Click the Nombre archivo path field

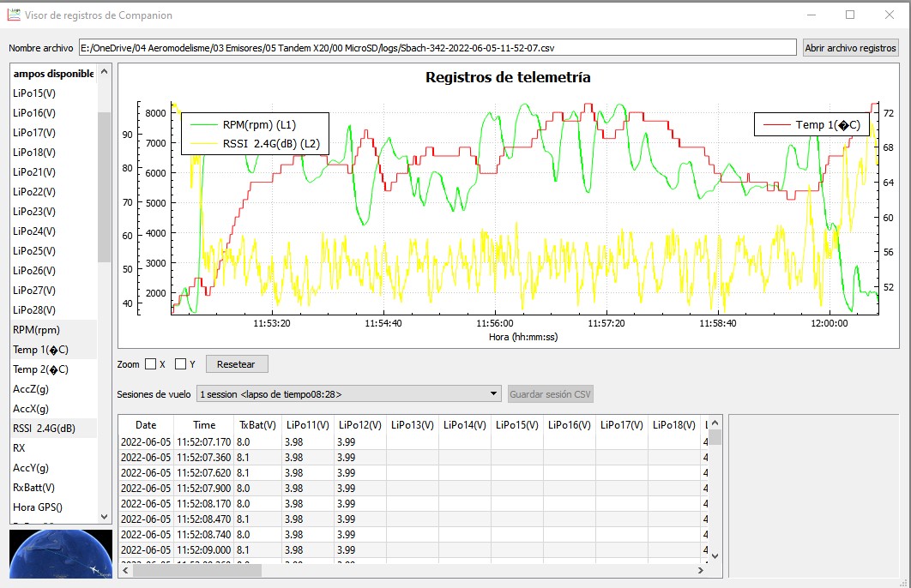coord(437,48)
